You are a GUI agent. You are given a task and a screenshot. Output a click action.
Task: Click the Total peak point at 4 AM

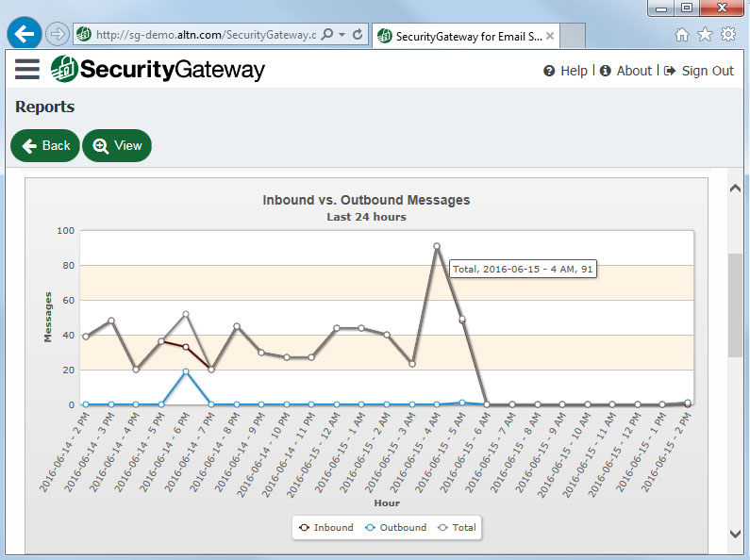click(437, 246)
